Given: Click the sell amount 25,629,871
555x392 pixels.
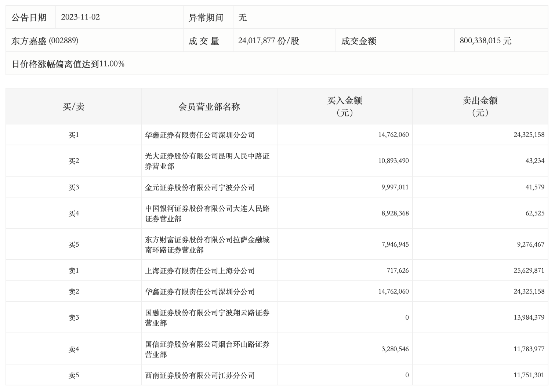Looking at the screenshot, I should pos(529,271).
